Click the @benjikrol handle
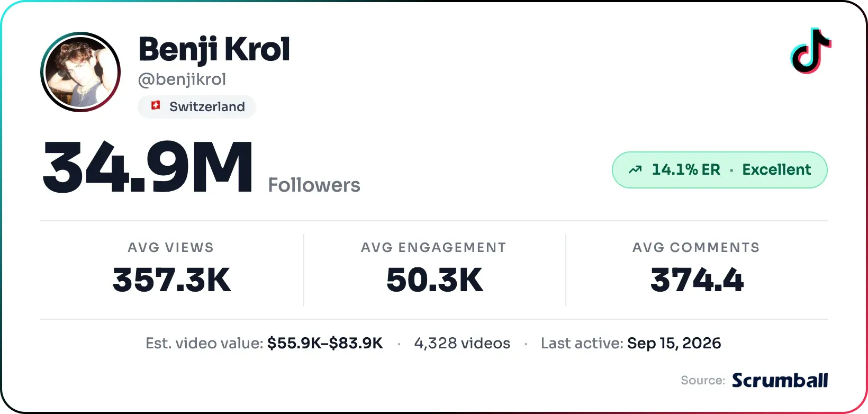This screenshot has width=868, height=414. pos(182,79)
